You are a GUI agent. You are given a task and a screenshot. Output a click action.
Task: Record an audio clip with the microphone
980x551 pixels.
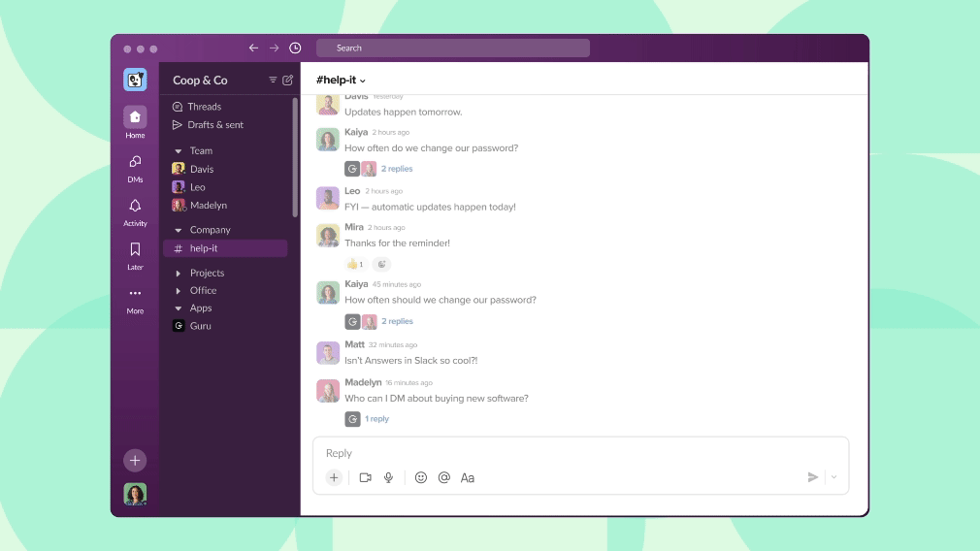point(389,478)
